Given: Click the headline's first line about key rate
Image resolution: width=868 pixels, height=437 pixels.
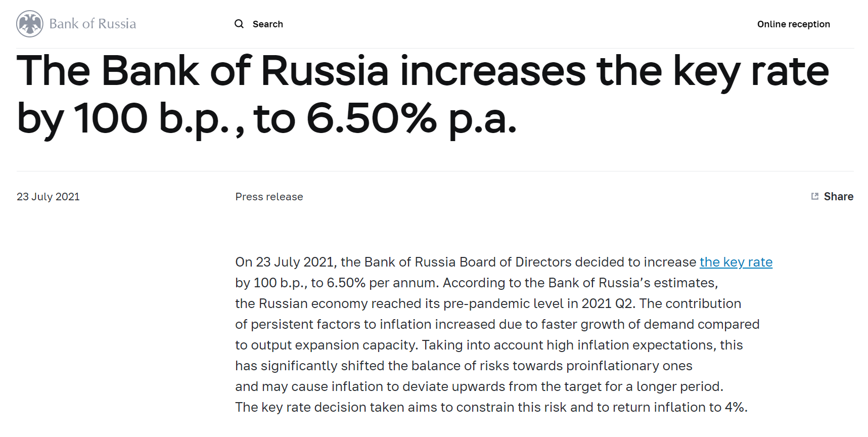Looking at the screenshot, I should [422, 71].
